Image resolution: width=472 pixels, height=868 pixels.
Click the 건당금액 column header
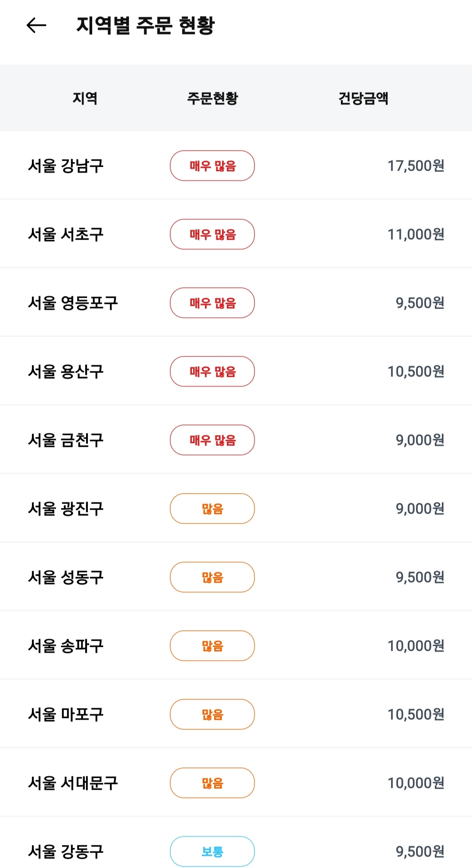click(x=363, y=98)
